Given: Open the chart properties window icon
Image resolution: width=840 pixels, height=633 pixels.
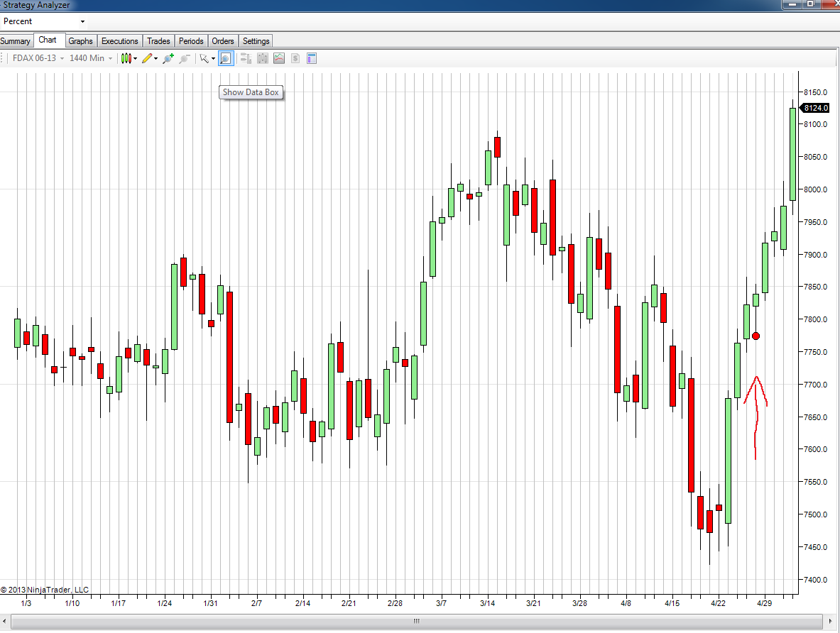Looking at the screenshot, I should pyautogui.click(x=312, y=58).
